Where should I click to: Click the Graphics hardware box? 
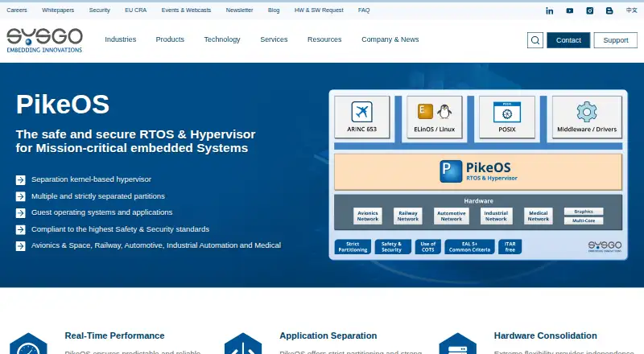coord(584,212)
